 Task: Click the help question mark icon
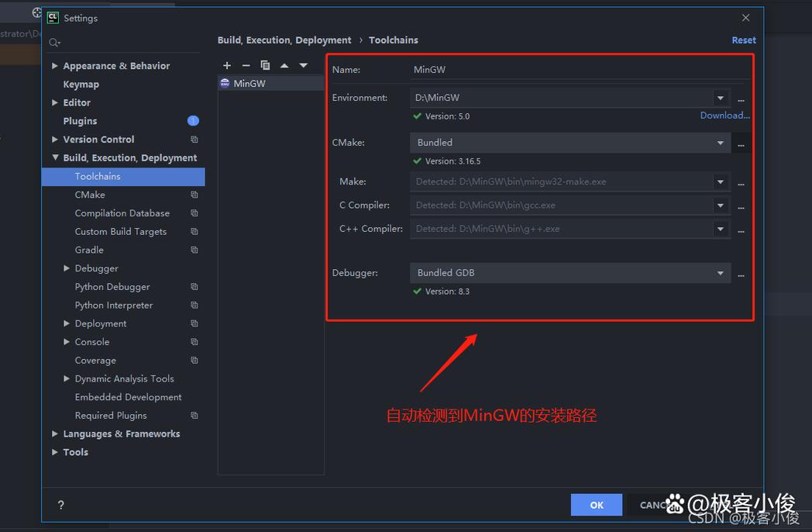(61, 505)
